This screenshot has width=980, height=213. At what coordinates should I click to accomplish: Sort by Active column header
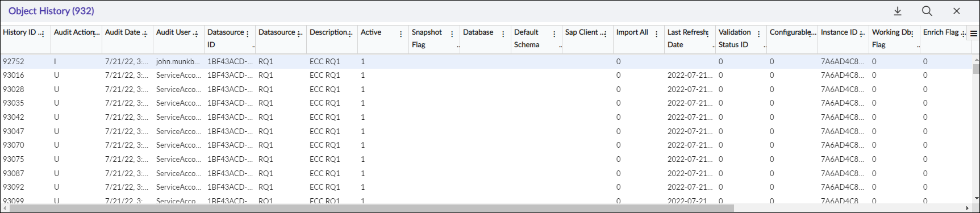[371, 32]
